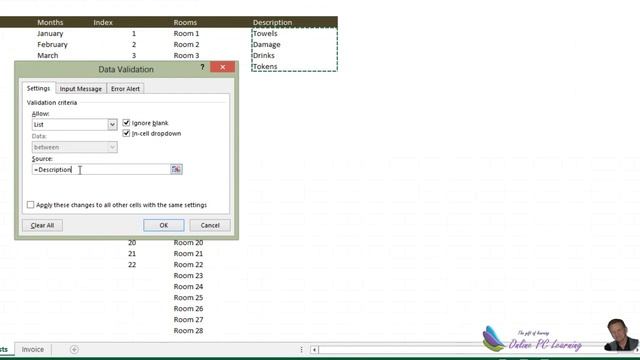Select the Room 1 cell
The image size is (640, 360).
[x=187, y=33]
